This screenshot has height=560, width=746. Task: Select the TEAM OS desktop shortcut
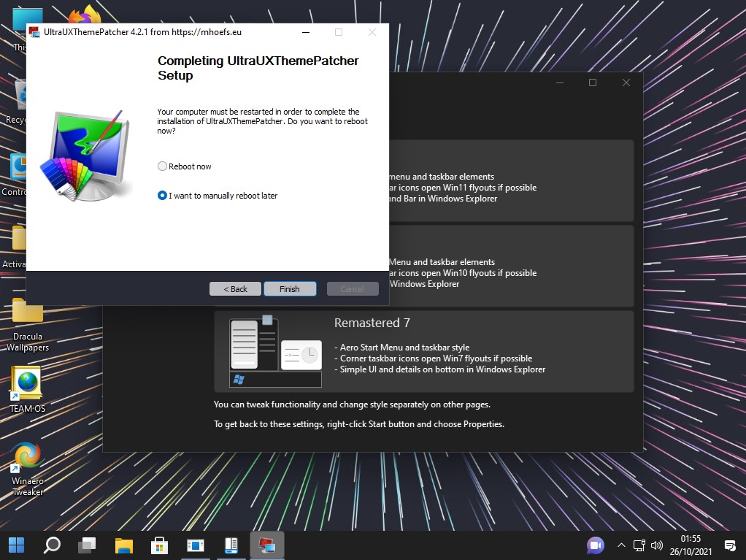[28, 390]
